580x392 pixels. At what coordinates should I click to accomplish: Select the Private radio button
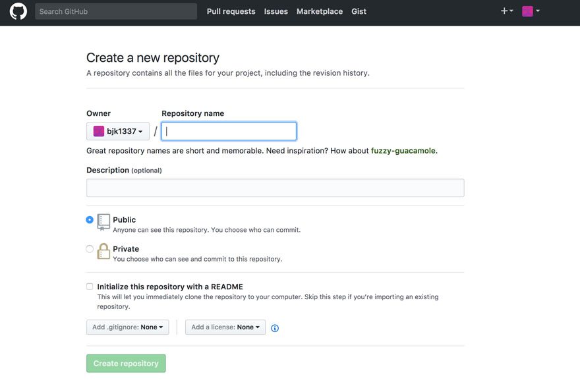[90, 249]
